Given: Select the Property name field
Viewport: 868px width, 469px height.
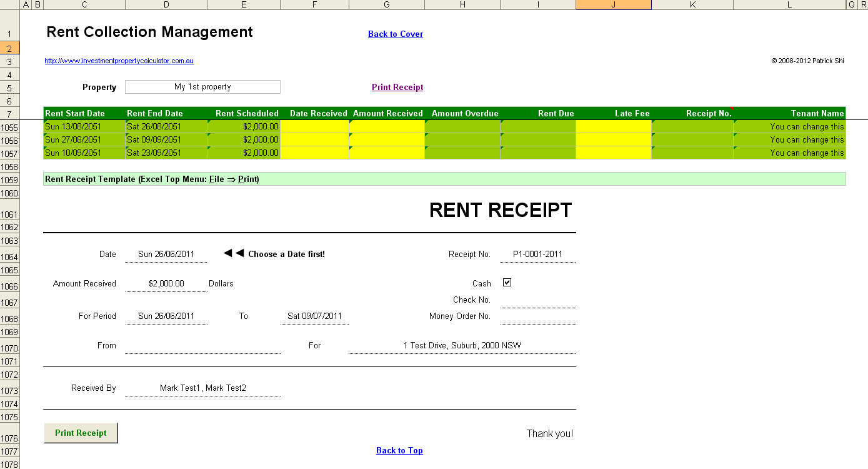Looking at the screenshot, I should pyautogui.click(x=202, y=87).
